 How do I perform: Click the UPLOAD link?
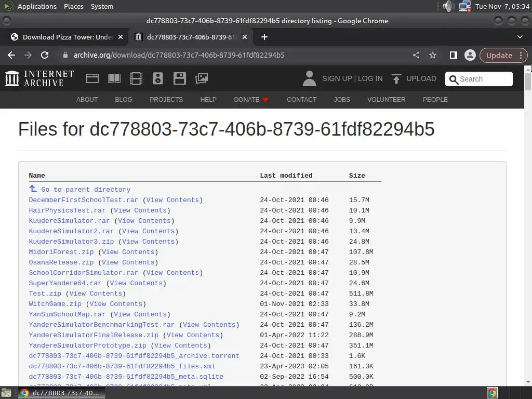click(421, 79)
